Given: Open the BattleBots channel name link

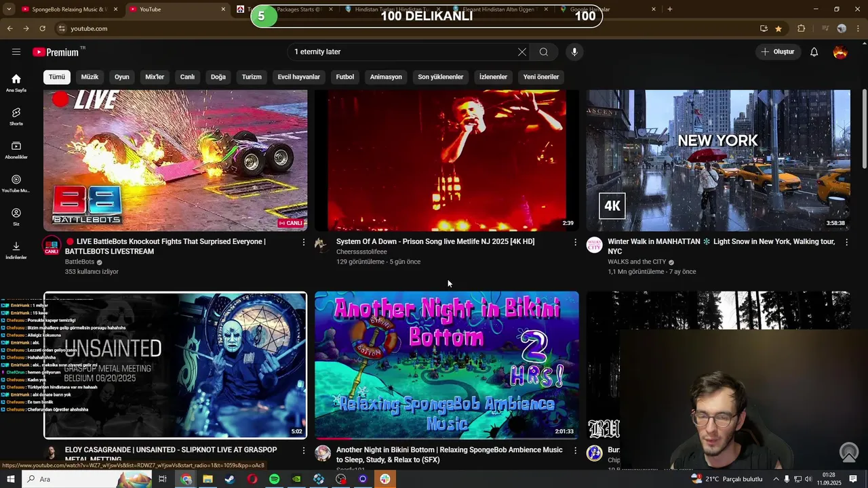Looking at the screenshot, I should point(79,262).
